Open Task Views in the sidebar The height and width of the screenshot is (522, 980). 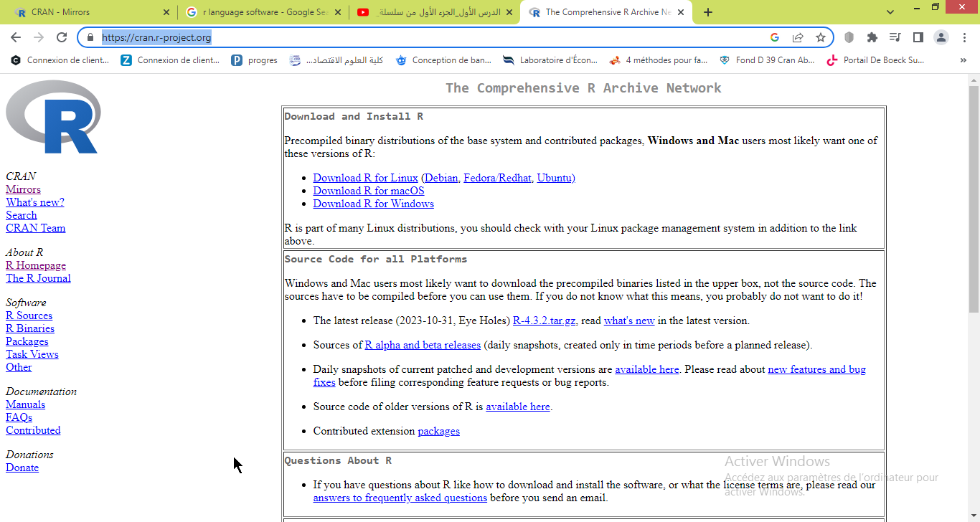click(x=32, y=354)
